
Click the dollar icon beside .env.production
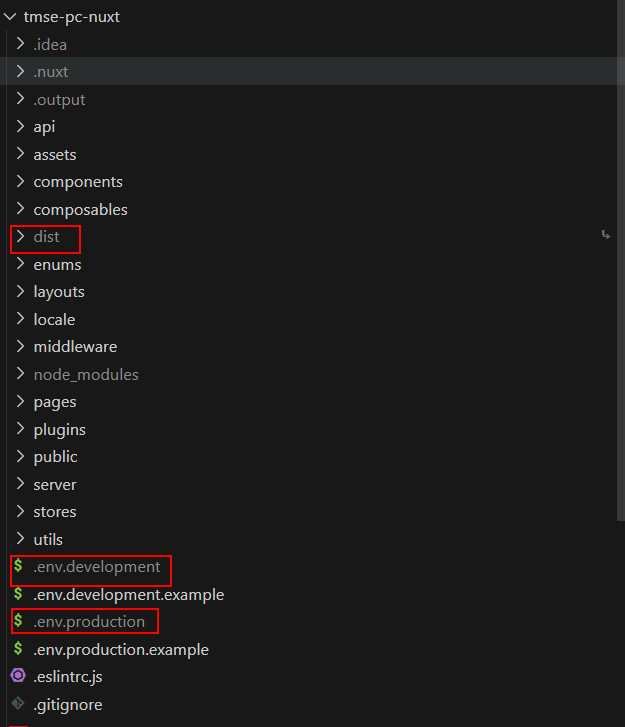tap(18, 622)
